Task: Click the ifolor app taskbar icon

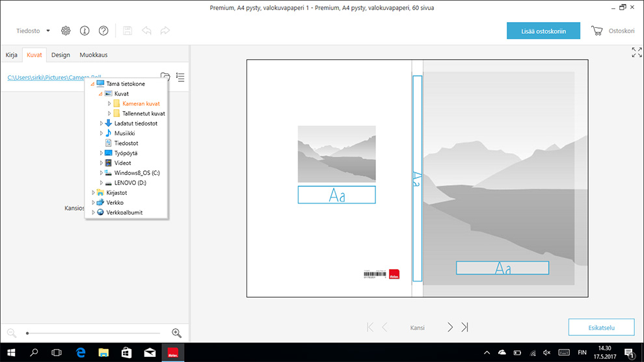Action: (x=173, y=352)
